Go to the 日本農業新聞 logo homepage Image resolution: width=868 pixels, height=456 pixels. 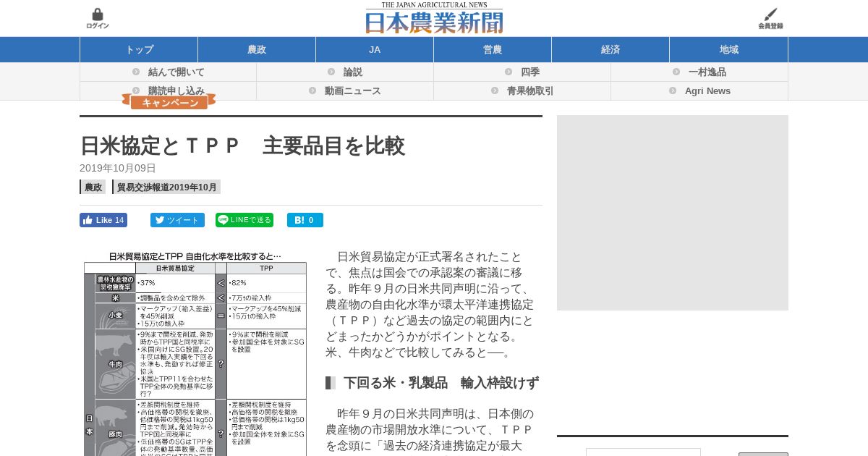(x=434, y=18)
